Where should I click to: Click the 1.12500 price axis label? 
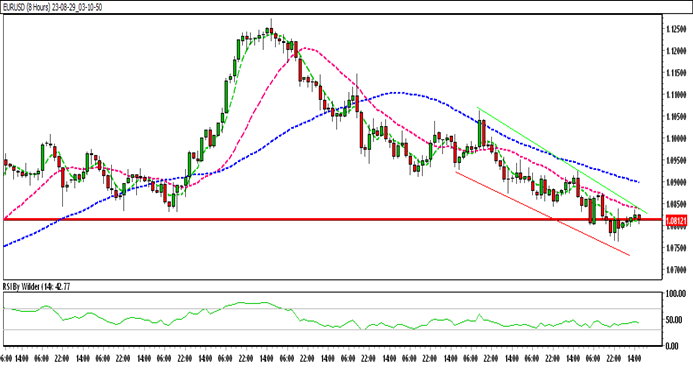[x=677, y=29]
